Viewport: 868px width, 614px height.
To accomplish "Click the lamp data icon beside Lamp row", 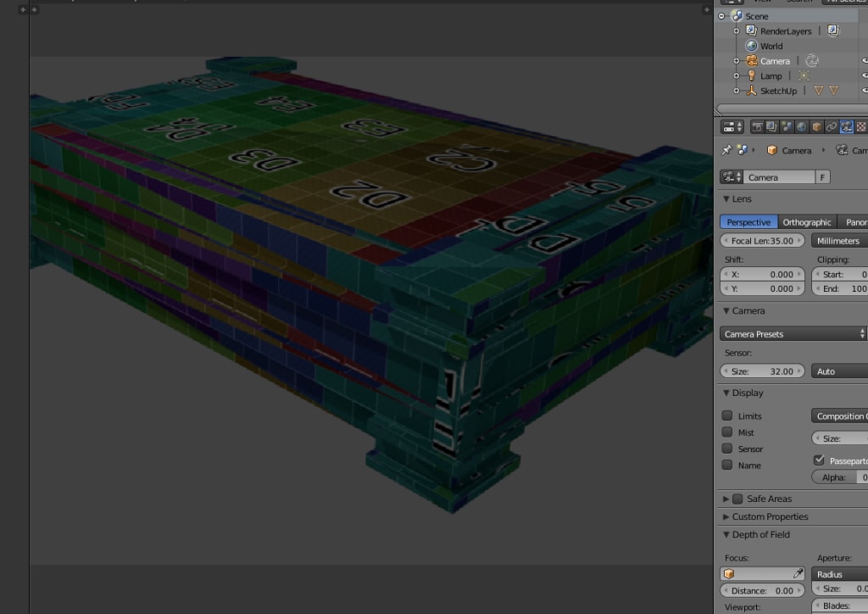I will [x=804, y=75].
